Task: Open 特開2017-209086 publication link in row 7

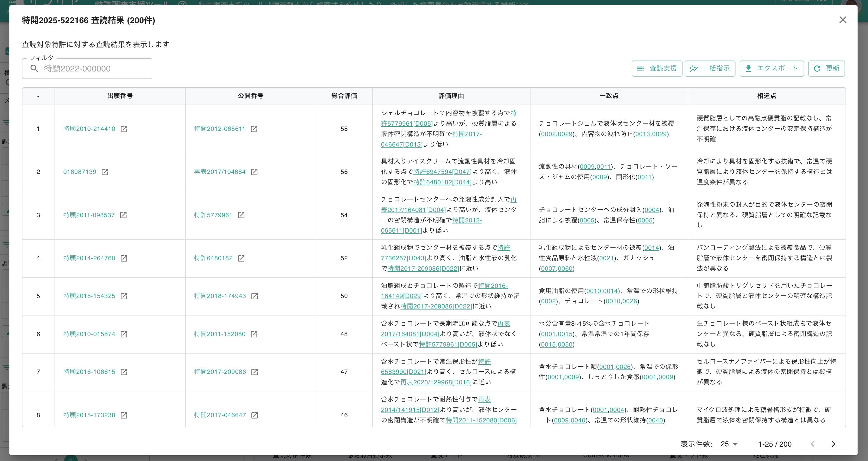Action: [x=220, y=372]
